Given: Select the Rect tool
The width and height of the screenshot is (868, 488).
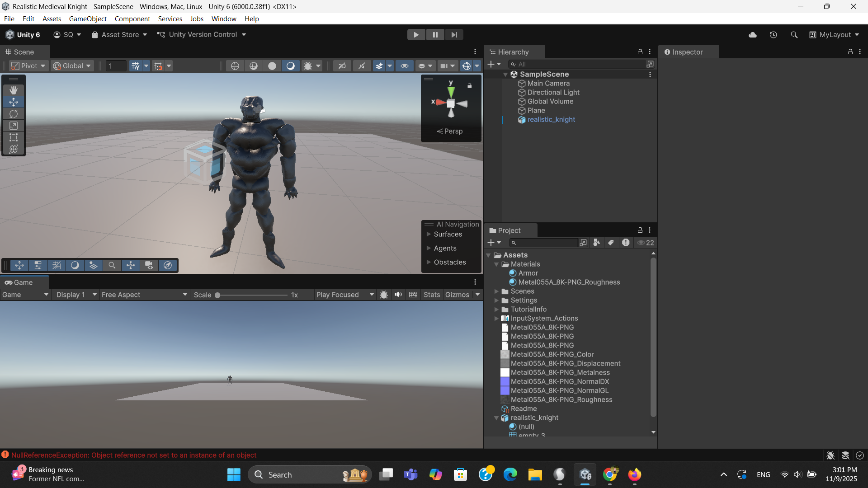Looking at the screenshot, I should point(14,137).
